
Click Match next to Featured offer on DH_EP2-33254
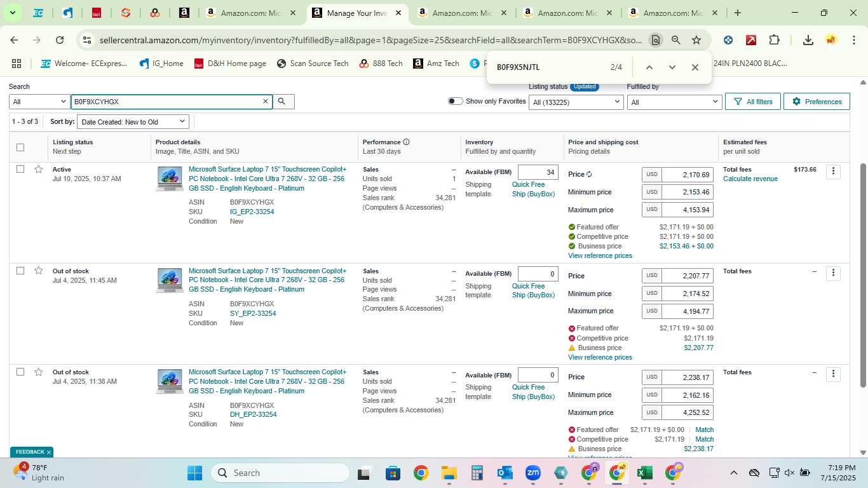point(704,430)
